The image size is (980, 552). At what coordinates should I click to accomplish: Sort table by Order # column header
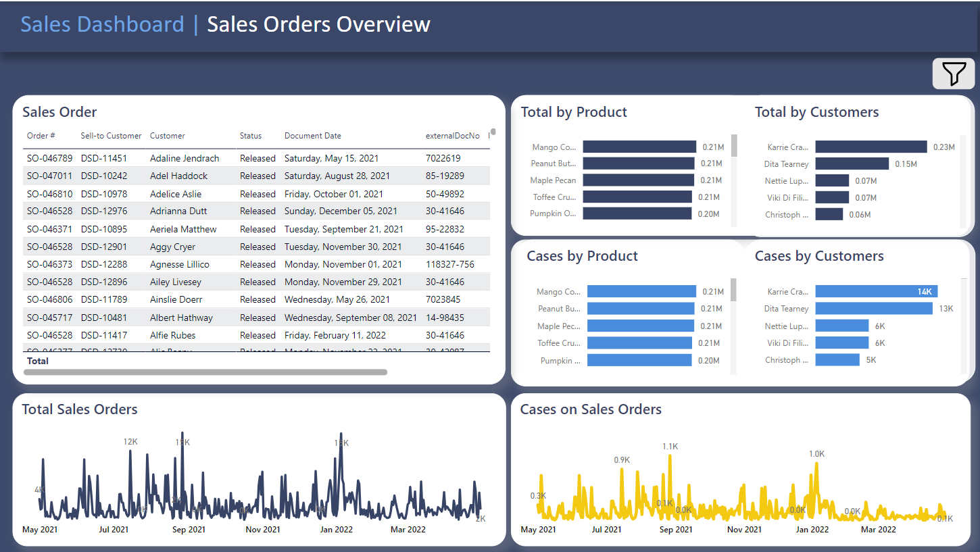pyautogui.click(x=41, y=136)
